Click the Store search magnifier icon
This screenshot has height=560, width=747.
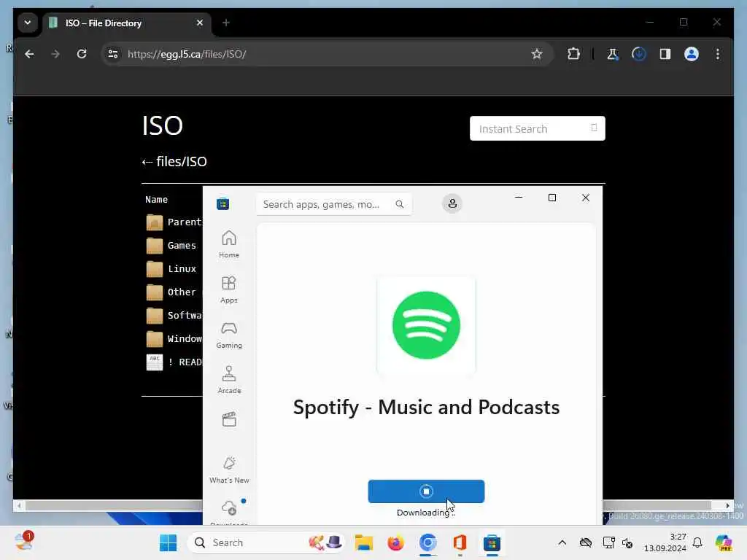tap(400, 204)
